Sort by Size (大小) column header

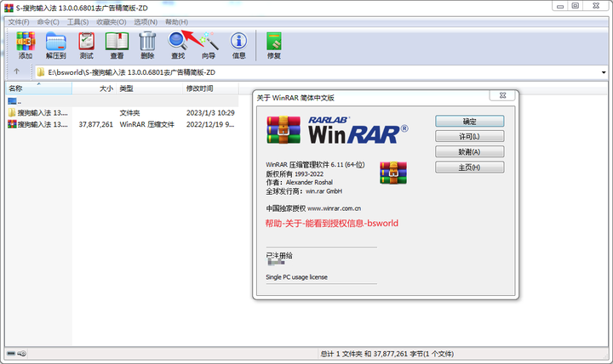pos(95,88)
